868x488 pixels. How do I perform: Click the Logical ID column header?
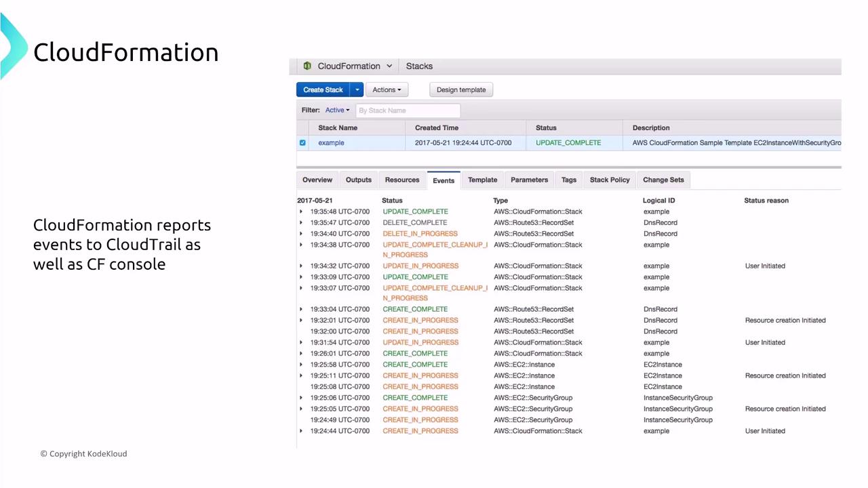point(658,201)
